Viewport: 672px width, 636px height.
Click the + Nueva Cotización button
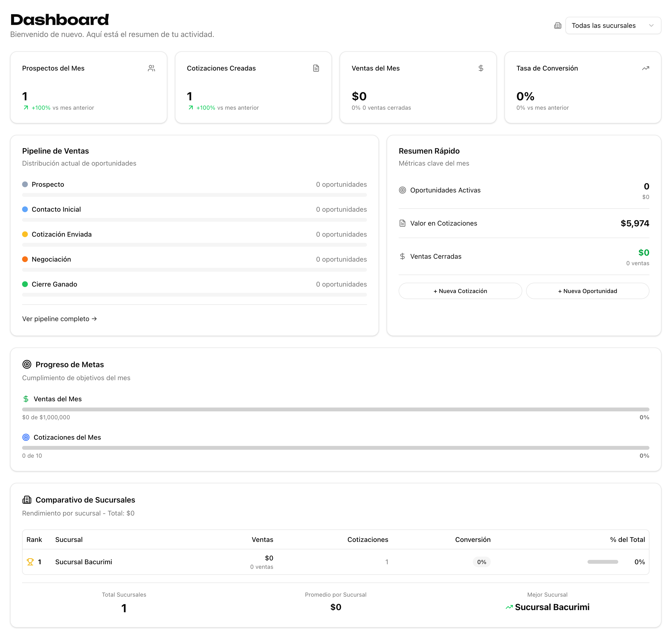click(460, 291)
